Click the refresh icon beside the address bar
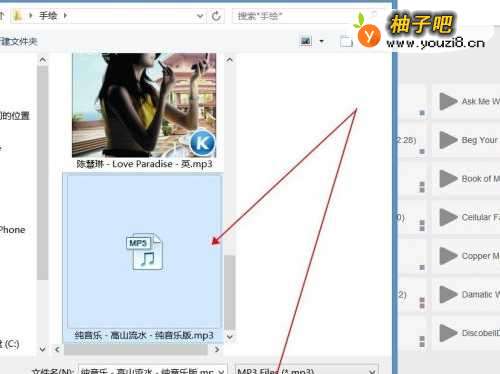The image size is (500, 374). point(216,16)
